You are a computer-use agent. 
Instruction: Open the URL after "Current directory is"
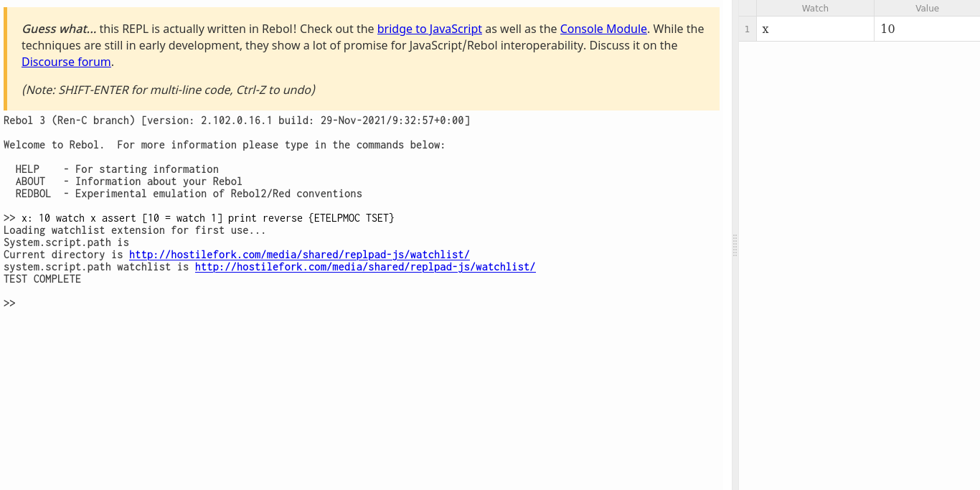pos(299,255)
